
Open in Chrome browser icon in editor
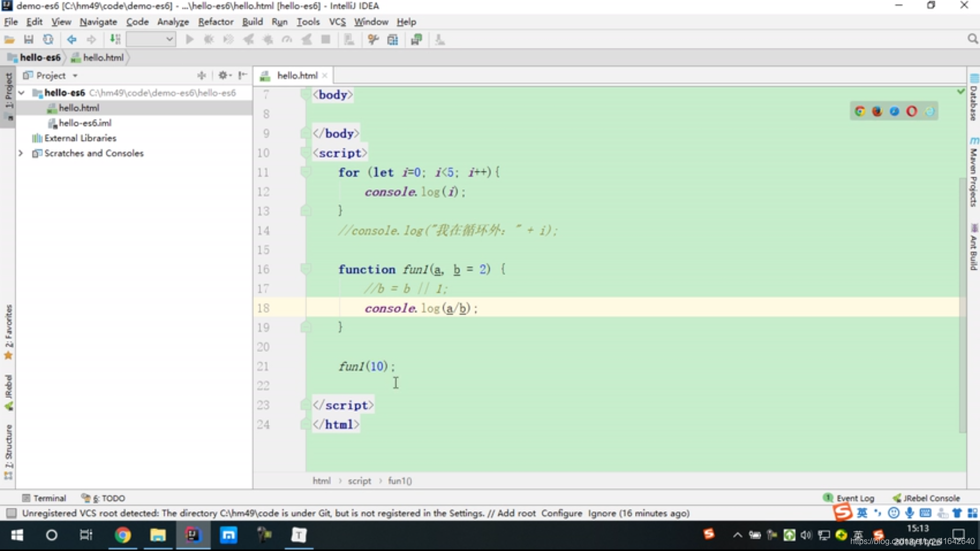[x=860, y=111]
